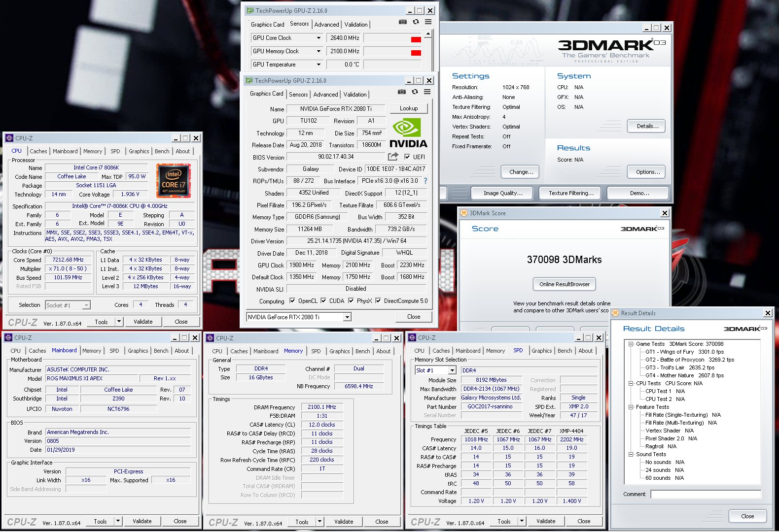Click the GPU Temperature sensor graph bar
The image size is (779, 532).
point(393,65)
